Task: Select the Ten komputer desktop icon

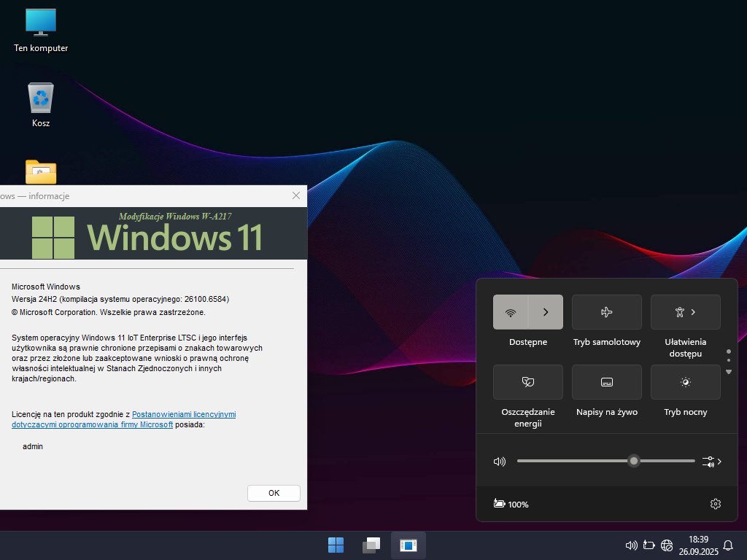Action: (x=41, y=29)
